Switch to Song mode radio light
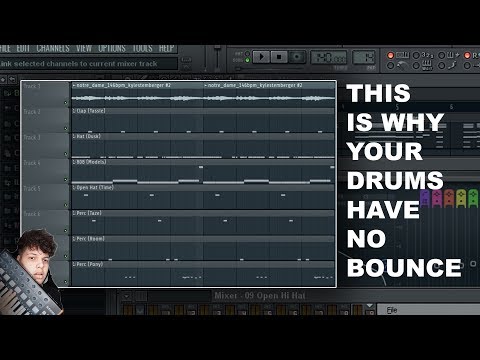 [x=247, y=60]
